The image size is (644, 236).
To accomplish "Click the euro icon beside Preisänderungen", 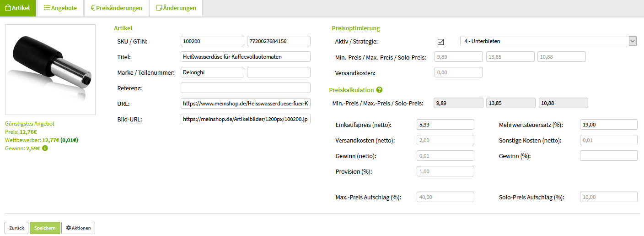I will (92, 8).
